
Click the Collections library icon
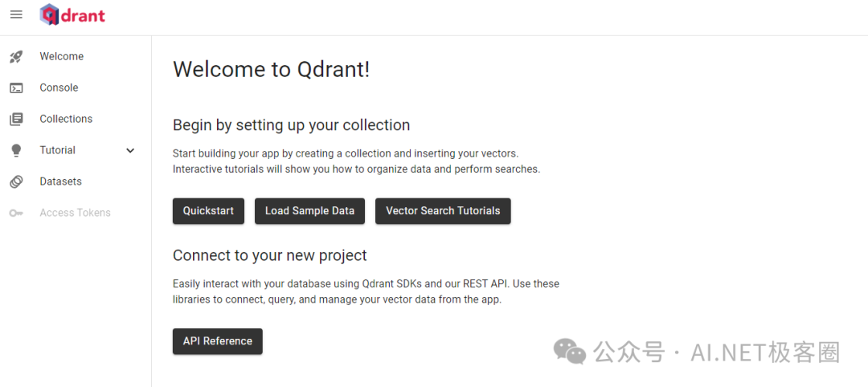pos(17,119)
